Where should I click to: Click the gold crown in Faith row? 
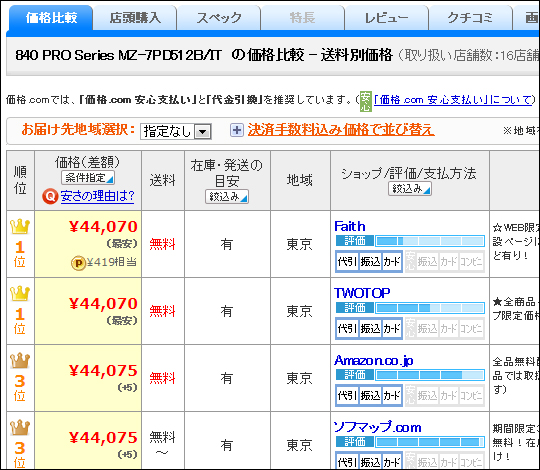[x=20, y=226]
